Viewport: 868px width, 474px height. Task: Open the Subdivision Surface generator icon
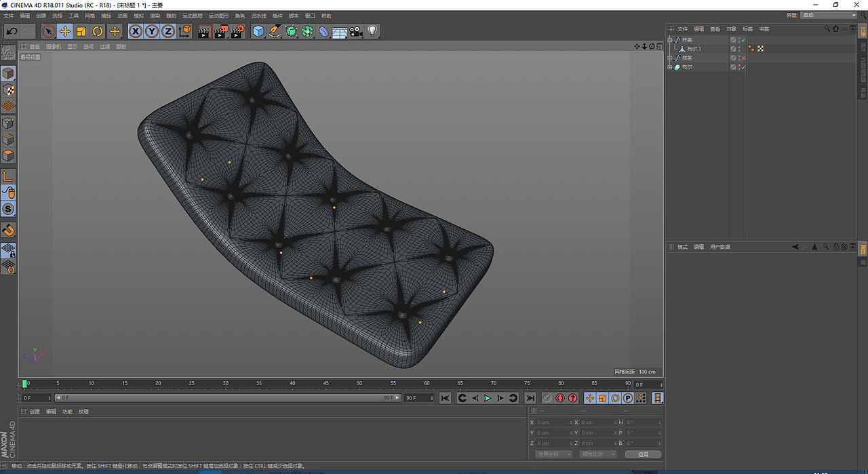point(291,31)
